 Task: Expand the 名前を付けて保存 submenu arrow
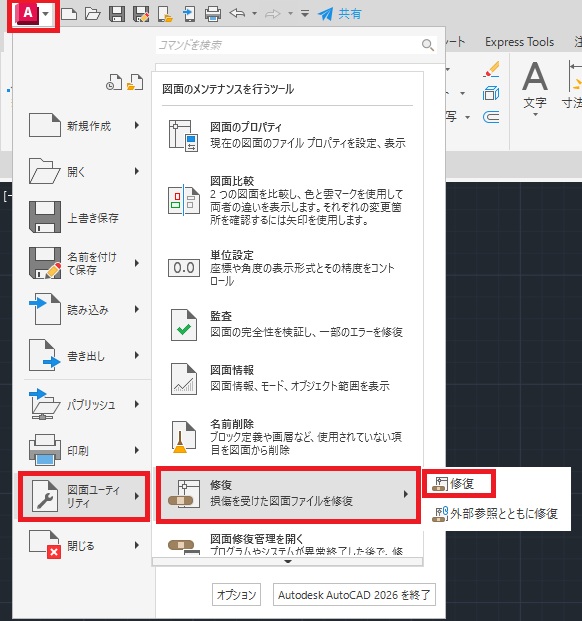point(137,263)
